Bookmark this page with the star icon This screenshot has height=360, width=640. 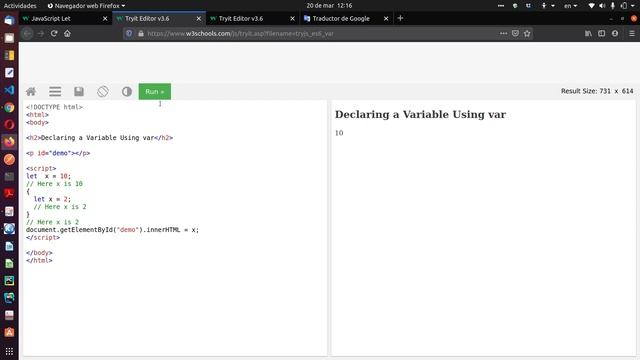tap(527, 33)
